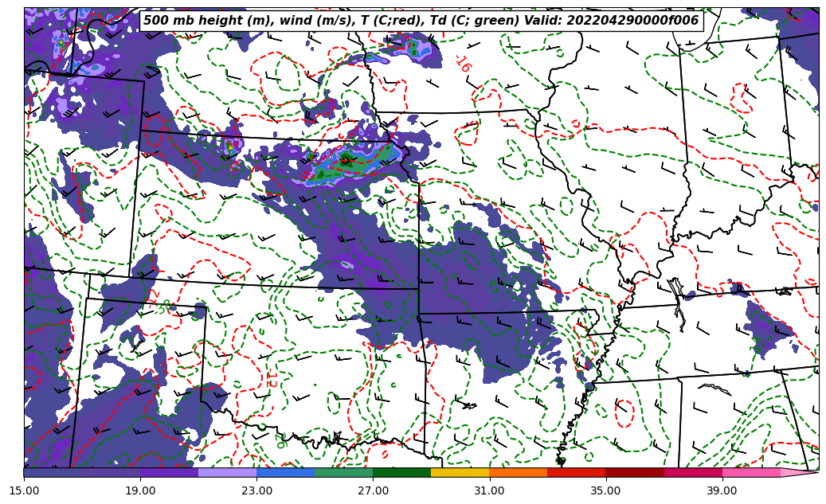Select the dark green colorbar segment
Image resolution: width=826 pixels, height=504 pixels.
pos(401,472)
